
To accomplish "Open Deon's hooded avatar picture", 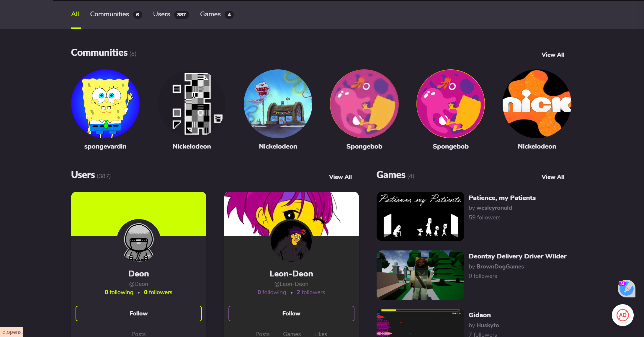I will (138, 241).
